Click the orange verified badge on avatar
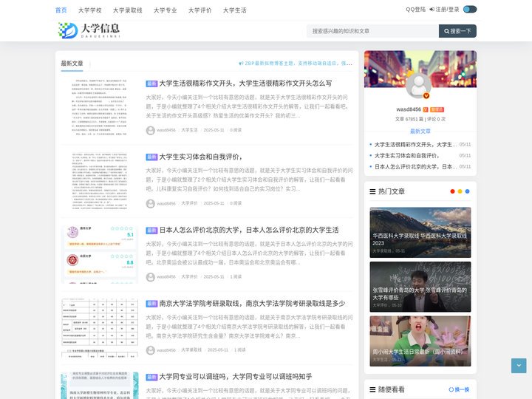 tap(426, 95)
